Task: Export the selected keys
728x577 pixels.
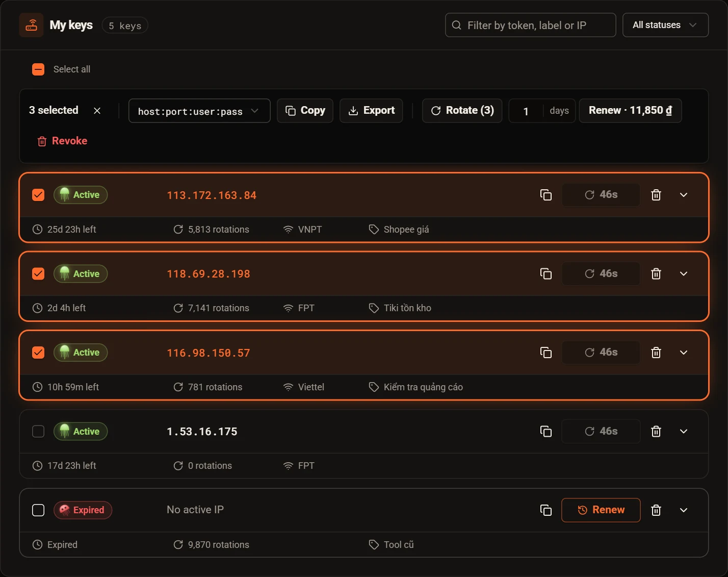Action: click(371, 111)
